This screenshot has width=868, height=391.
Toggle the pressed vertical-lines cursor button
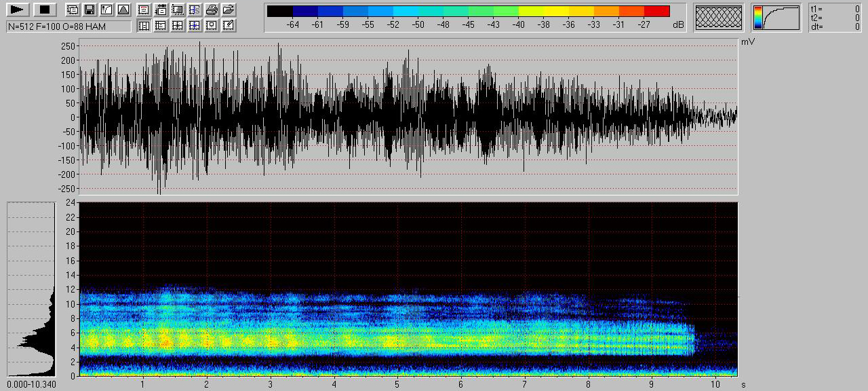(144, 26)
